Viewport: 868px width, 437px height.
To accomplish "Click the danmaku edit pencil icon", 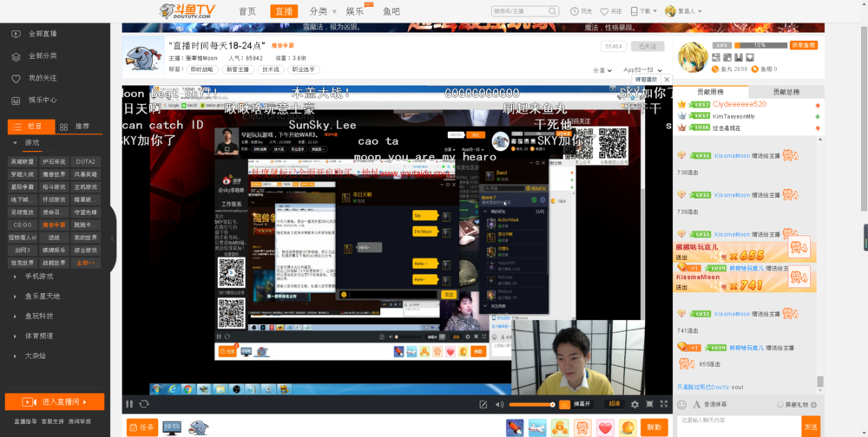I will (x=483, y=404).
